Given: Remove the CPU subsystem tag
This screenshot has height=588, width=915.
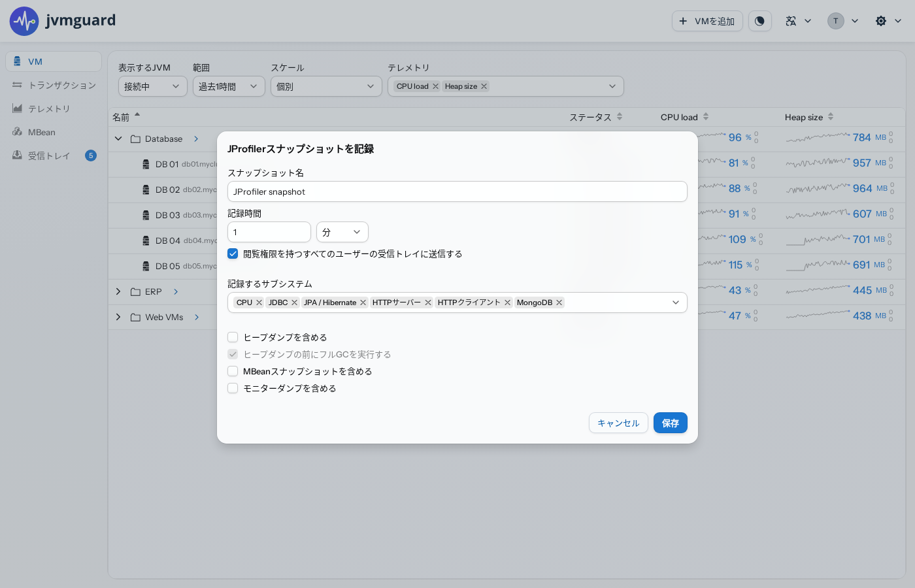Looking at the screenshot, I should pos(259,302).
